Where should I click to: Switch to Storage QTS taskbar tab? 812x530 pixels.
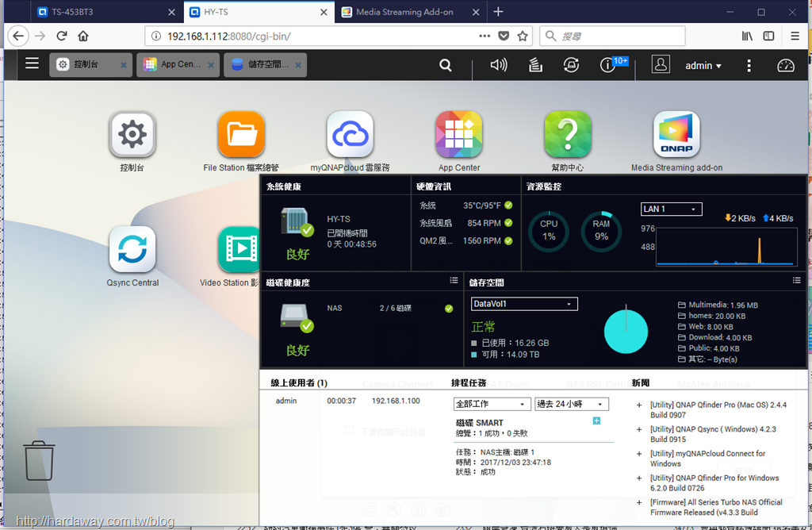coord(265,65)
